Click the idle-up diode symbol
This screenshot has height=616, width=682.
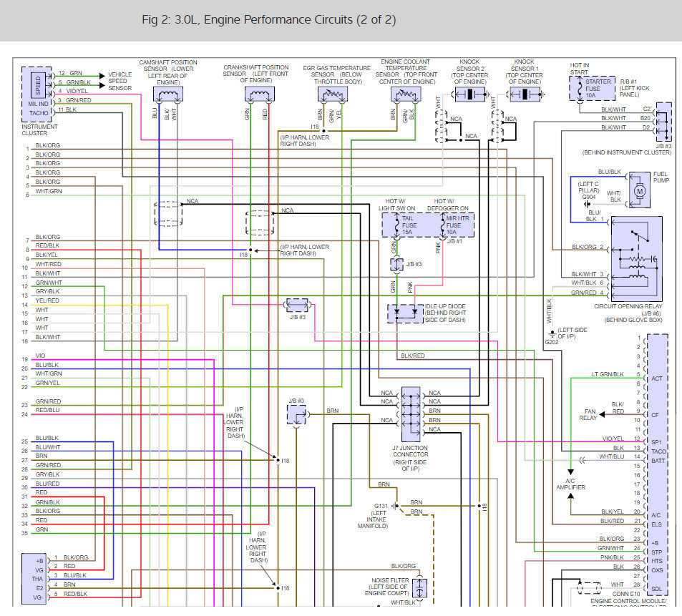click(405, 313)
